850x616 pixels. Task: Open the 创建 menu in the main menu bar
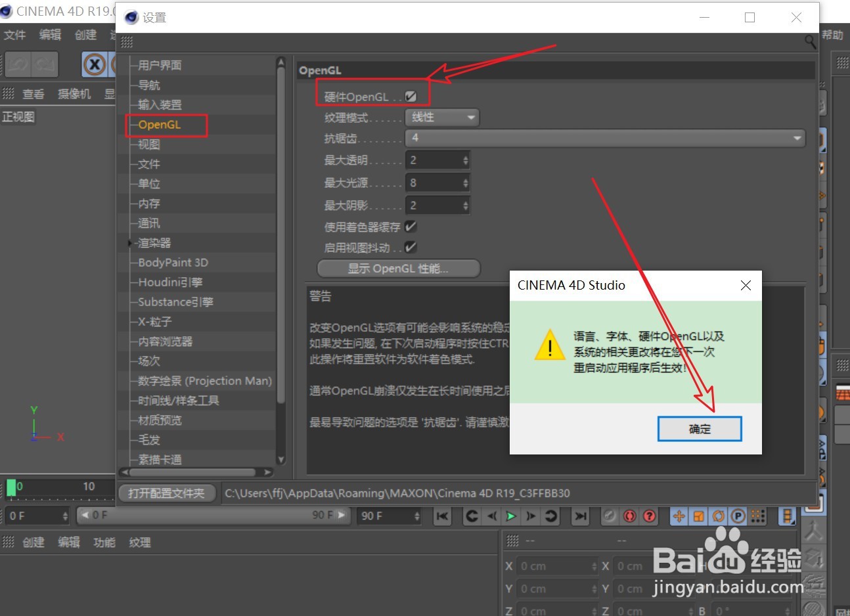tap(85, 35)
